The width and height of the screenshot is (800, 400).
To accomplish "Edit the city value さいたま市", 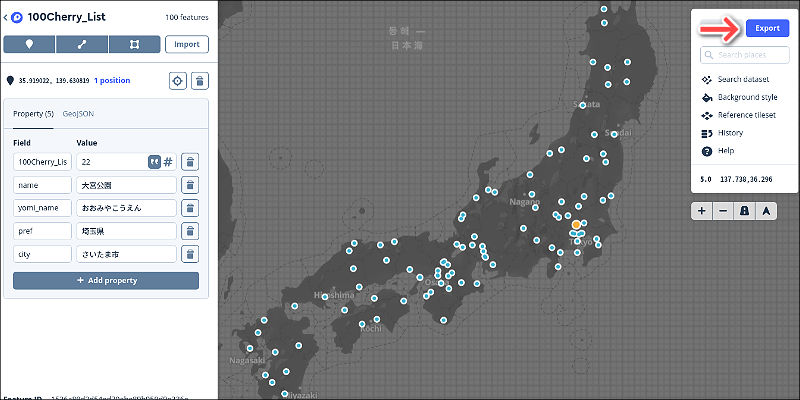I will coord(127,254).
